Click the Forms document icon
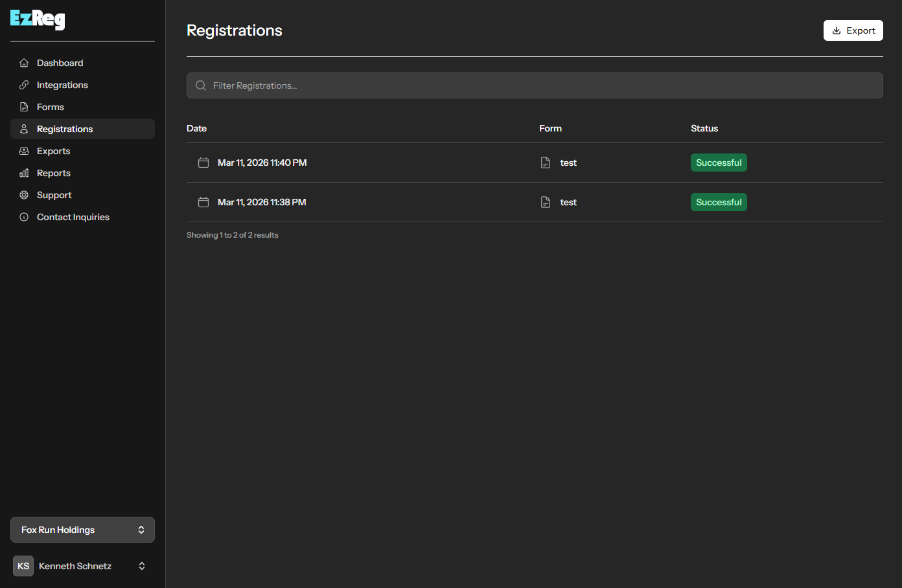The height and width of the screenshot is (588, 902). pos(24,107)
